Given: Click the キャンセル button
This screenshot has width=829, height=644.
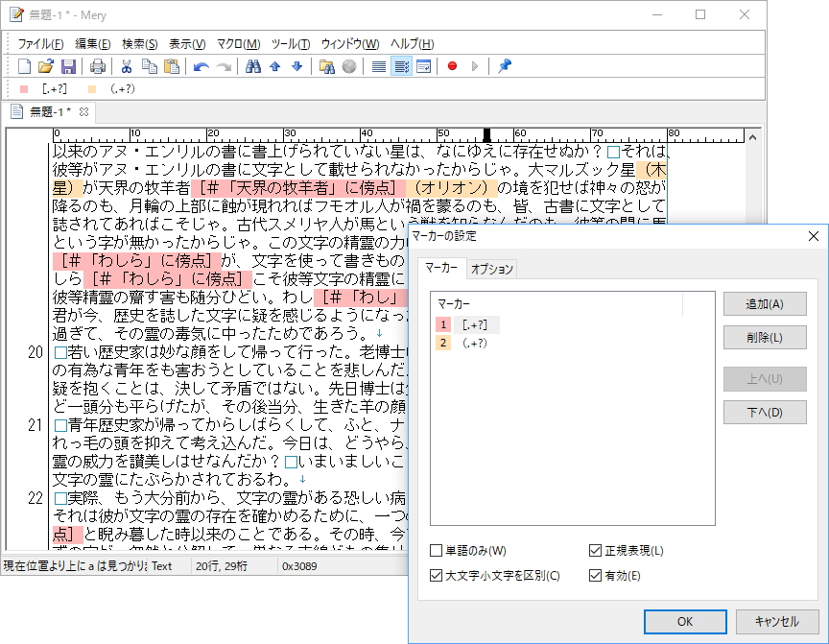Looking at the screenshot, I should (776, 622).
